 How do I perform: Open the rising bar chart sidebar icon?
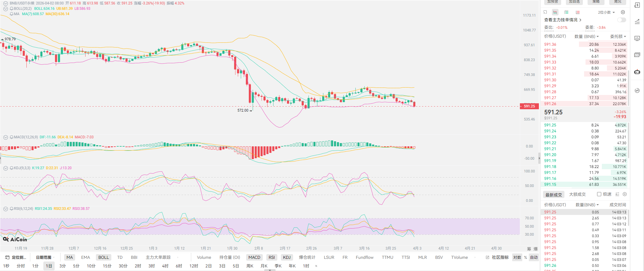[x=637, y=22]
